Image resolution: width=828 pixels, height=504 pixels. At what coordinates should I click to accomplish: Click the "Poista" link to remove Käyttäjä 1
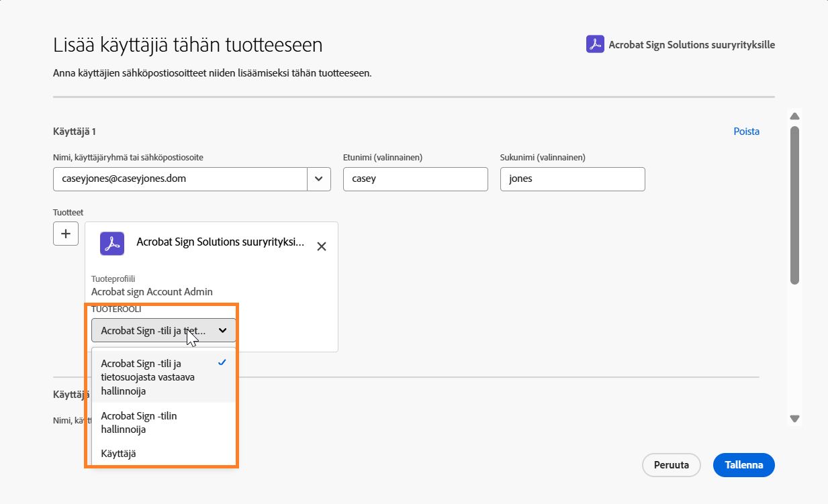click(x=746, y=131)
